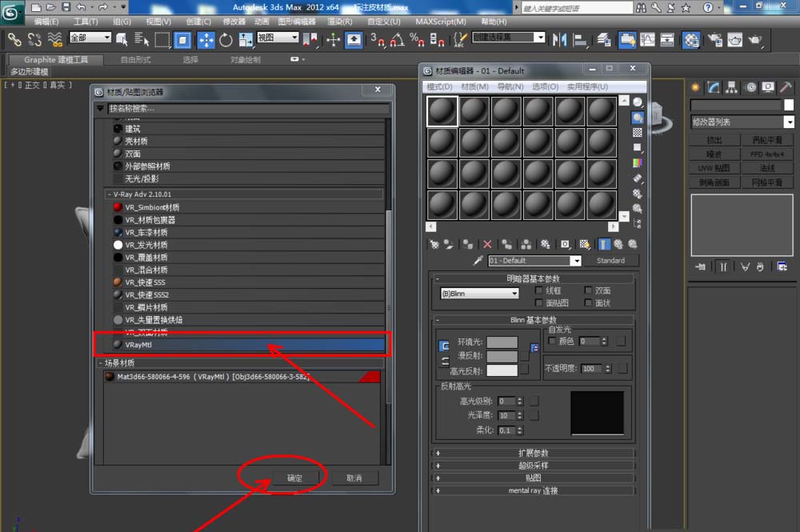Toggle sample backlight icon in Material Editor
Image resolution: width=800 pixels, height=532 pixels.
[638, 118]
